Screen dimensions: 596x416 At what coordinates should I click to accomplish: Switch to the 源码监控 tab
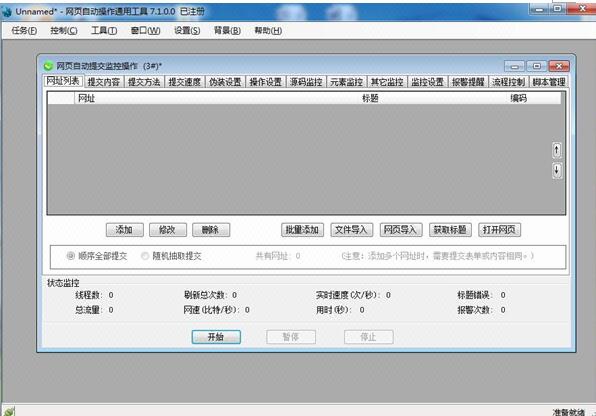[x=306, y=82]
